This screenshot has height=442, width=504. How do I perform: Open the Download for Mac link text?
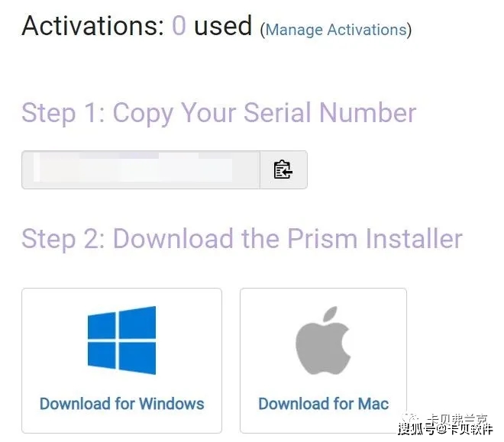tap(323, 404)
